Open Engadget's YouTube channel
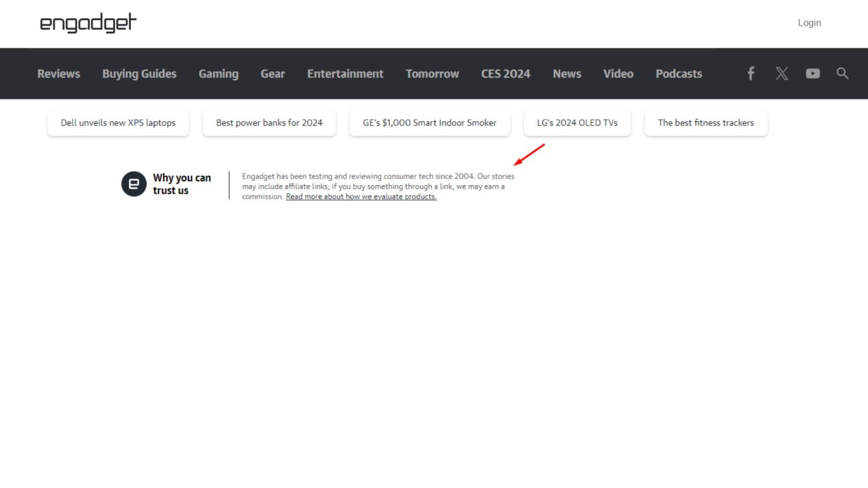This screenshot has height=488, width=868. (x=813, y=73)
